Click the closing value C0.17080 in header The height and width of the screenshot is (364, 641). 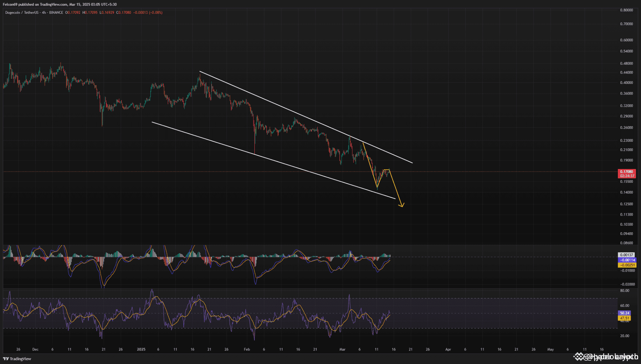pos(124,13)
